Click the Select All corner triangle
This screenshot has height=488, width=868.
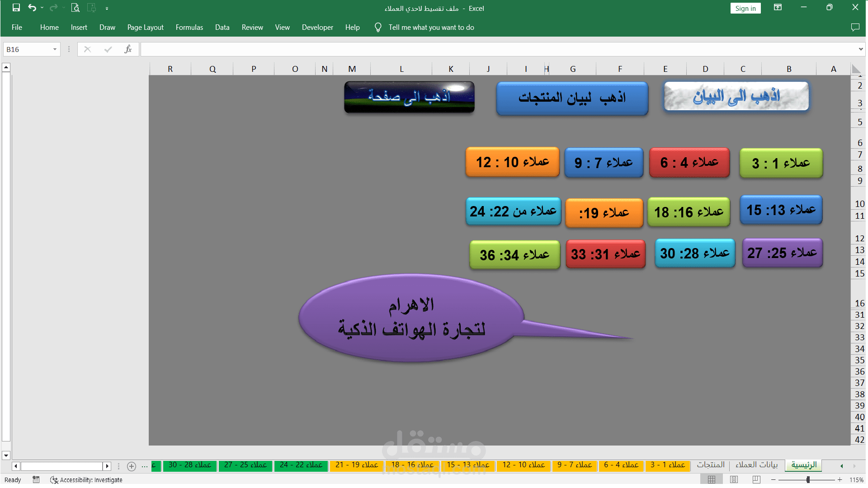(856, 69)
